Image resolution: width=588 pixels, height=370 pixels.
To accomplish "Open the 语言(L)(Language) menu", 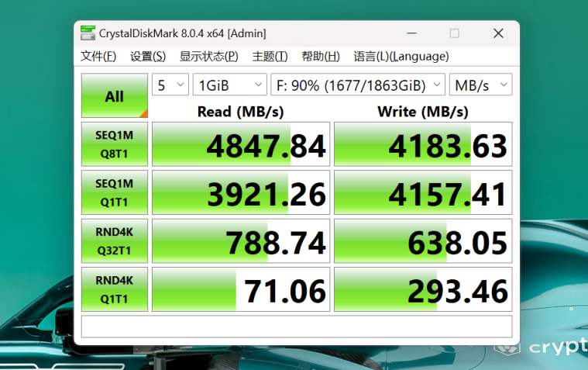I will coord(401,57).
